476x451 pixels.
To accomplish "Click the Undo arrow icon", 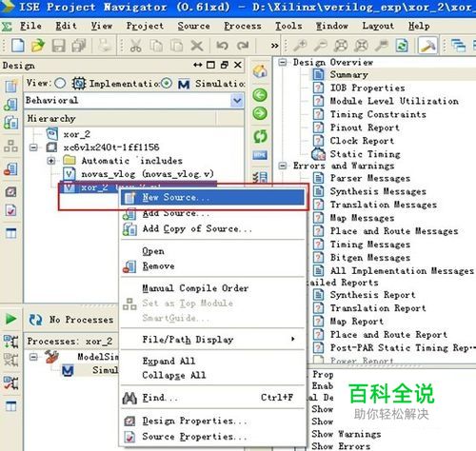I will pos(222,46).
